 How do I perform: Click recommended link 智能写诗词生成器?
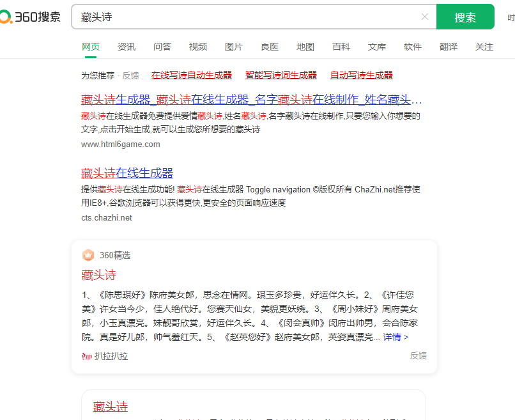pyautogui.click(x=281, y=75)
